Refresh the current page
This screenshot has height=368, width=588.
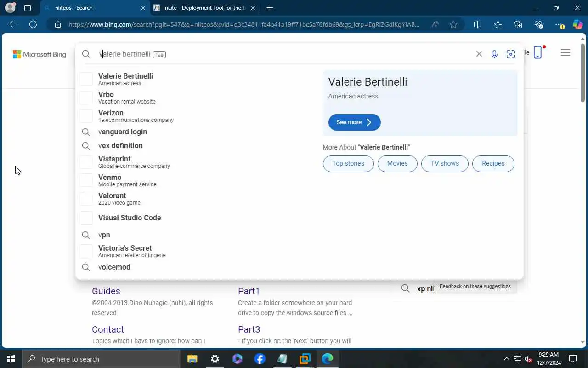click(33, 24)
